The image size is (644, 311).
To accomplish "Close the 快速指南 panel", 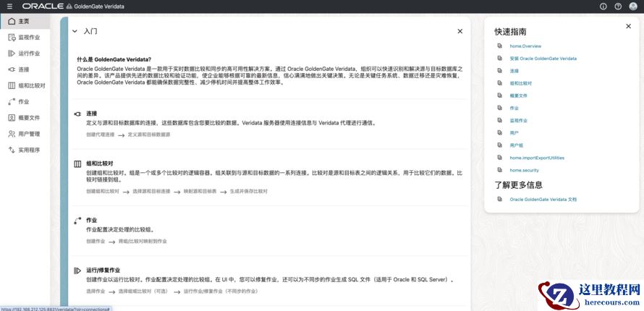I will click(628, 26).
